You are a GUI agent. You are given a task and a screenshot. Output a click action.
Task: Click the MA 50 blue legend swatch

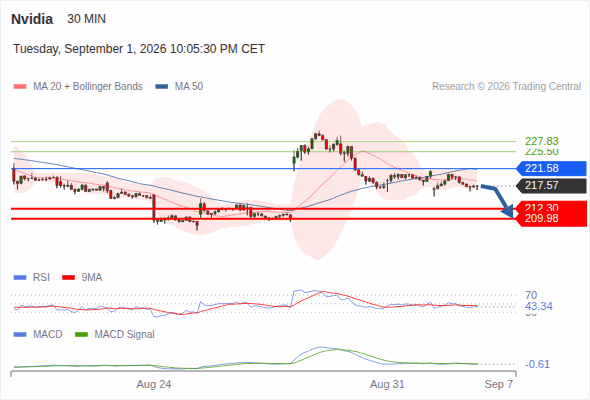point(161,87)
